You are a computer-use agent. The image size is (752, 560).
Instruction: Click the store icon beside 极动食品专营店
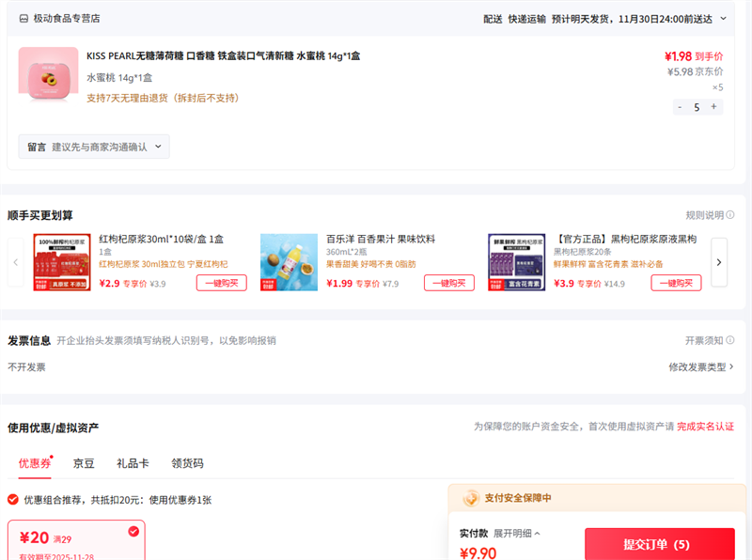point(23,18)
